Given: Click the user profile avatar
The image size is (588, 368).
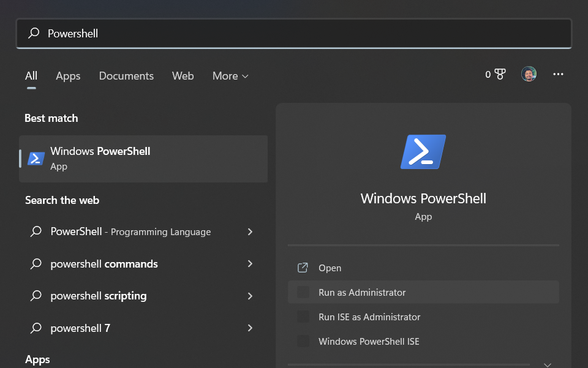Looking at the screenshot, I should point(529,74).
